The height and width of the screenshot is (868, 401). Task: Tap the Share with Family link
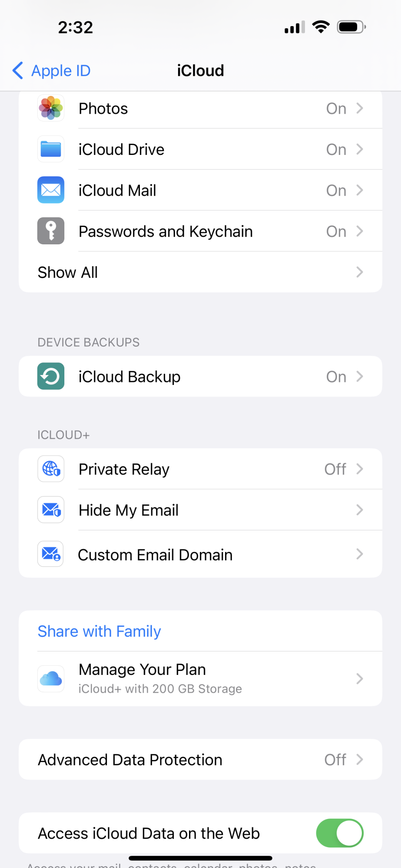pos(99,631)
